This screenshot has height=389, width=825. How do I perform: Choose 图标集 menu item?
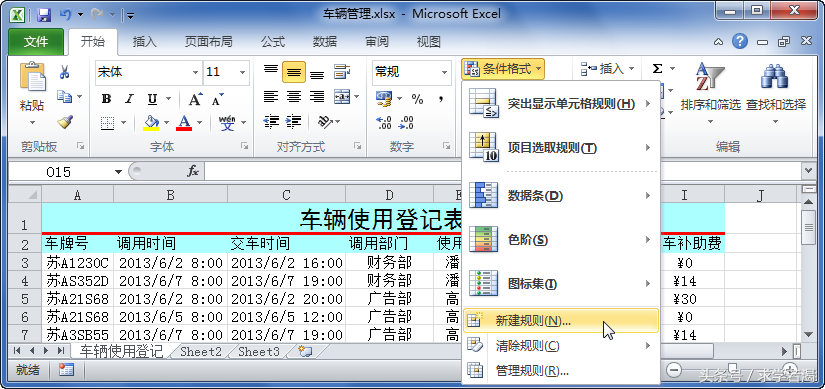click(561, 284)
